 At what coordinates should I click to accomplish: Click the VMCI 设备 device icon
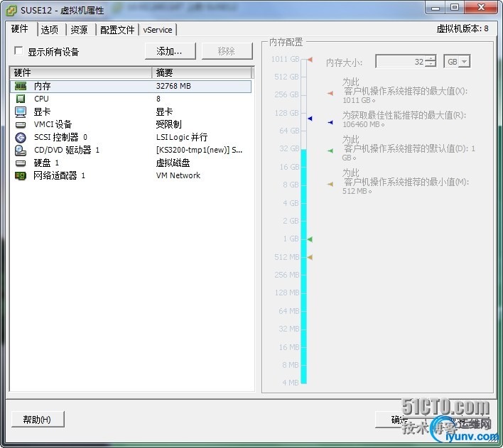(x=21, y=124)
